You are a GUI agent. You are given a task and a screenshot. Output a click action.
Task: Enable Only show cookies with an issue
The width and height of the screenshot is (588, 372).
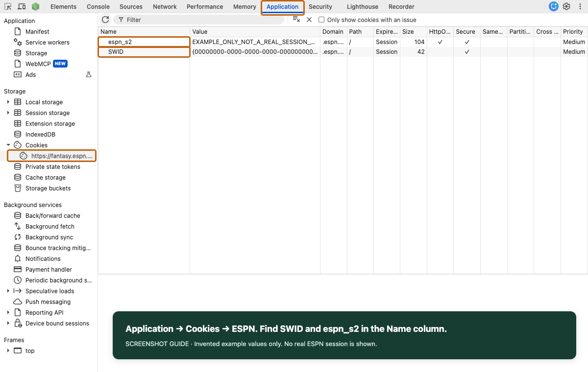[x=321, y=20]
